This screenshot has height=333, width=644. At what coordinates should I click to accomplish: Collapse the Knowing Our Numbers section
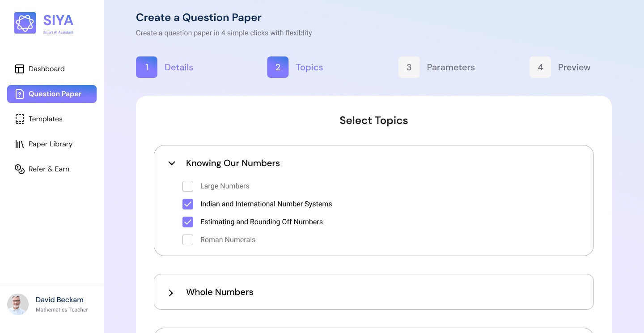tap(172, 163)
